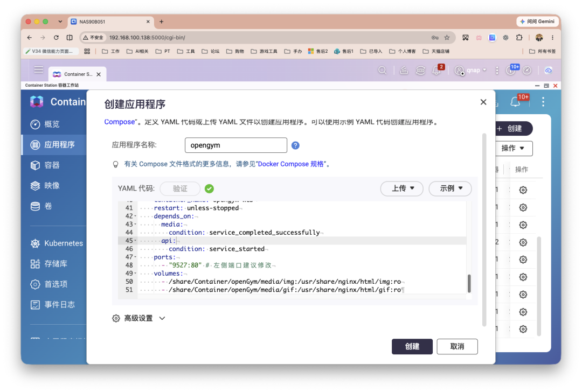Open Container Station three-dot more menu
The image size is (582, 392).
[x=543, y=102]
